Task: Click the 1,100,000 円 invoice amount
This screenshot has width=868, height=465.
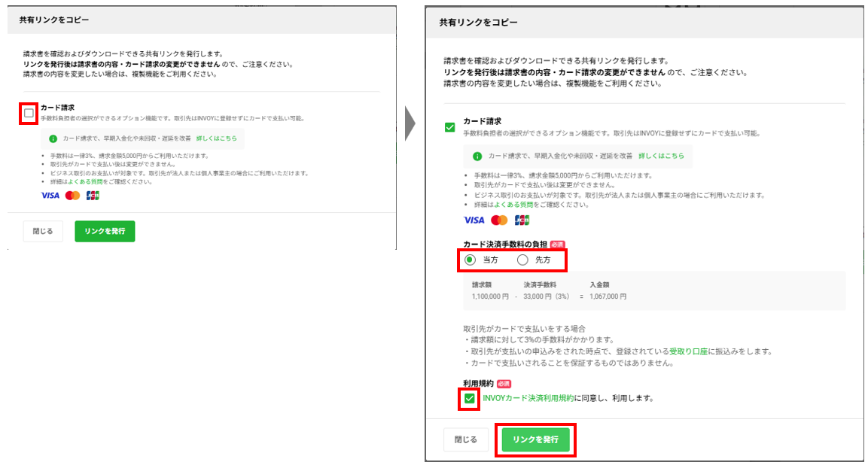Action: (491, 296)
